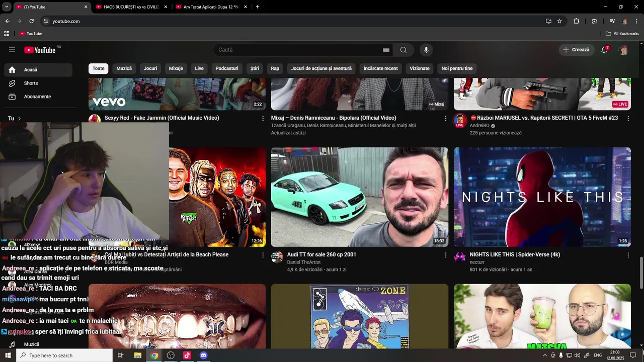Screen dimensions: 644x362
Task: Open File Explorer from the taskbar
Action: click(x=137, y=355)
